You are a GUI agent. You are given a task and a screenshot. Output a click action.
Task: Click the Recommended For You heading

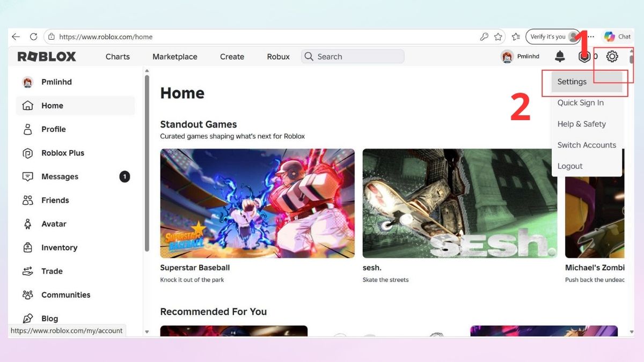(214, 312)
